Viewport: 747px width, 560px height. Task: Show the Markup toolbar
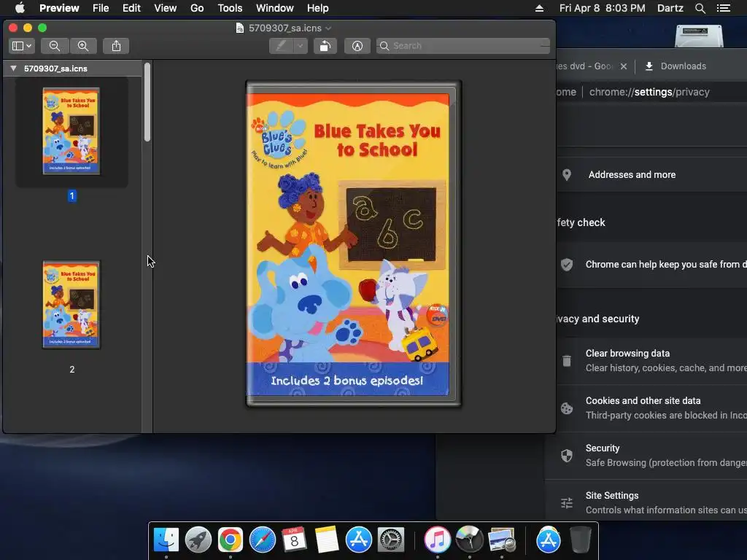(x=357, y=46)
